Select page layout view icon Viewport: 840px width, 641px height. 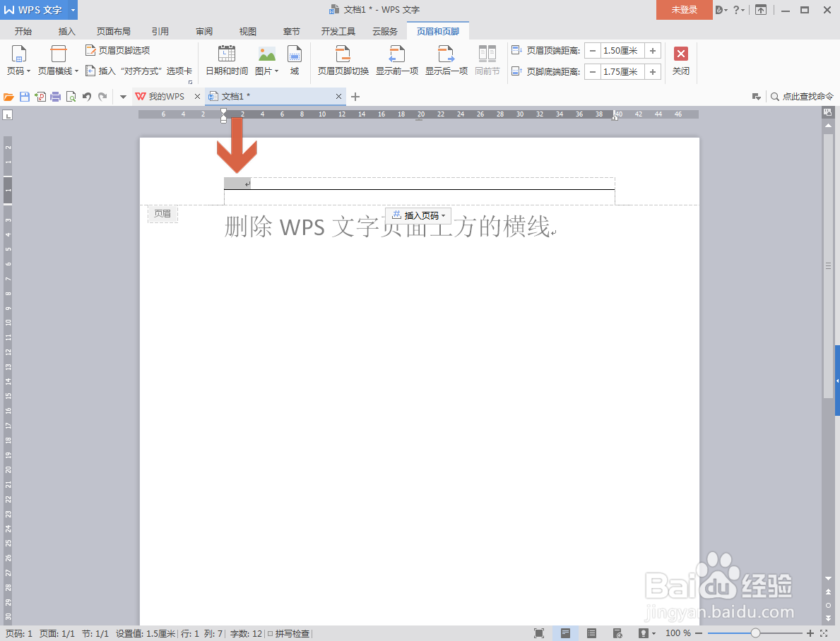click(565, 633)
